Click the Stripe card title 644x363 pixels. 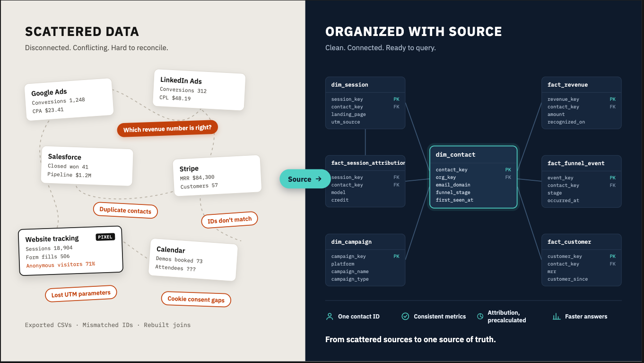[189, 168]
